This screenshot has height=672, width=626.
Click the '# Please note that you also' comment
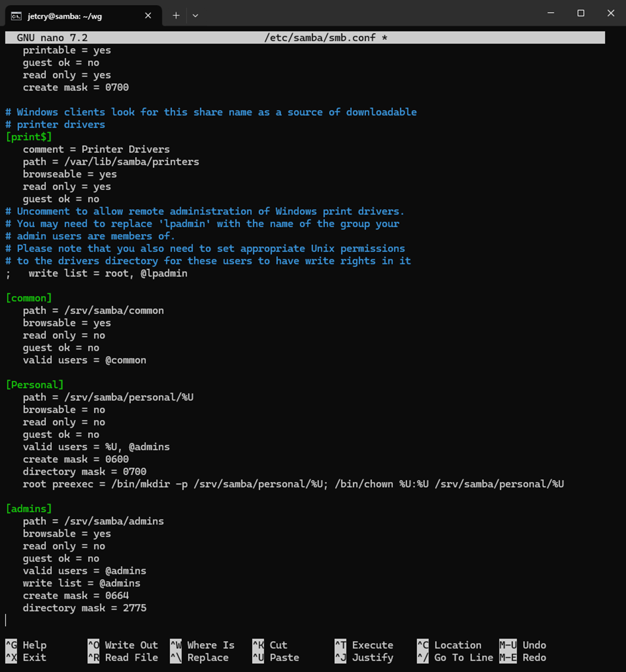pos(205,249)
